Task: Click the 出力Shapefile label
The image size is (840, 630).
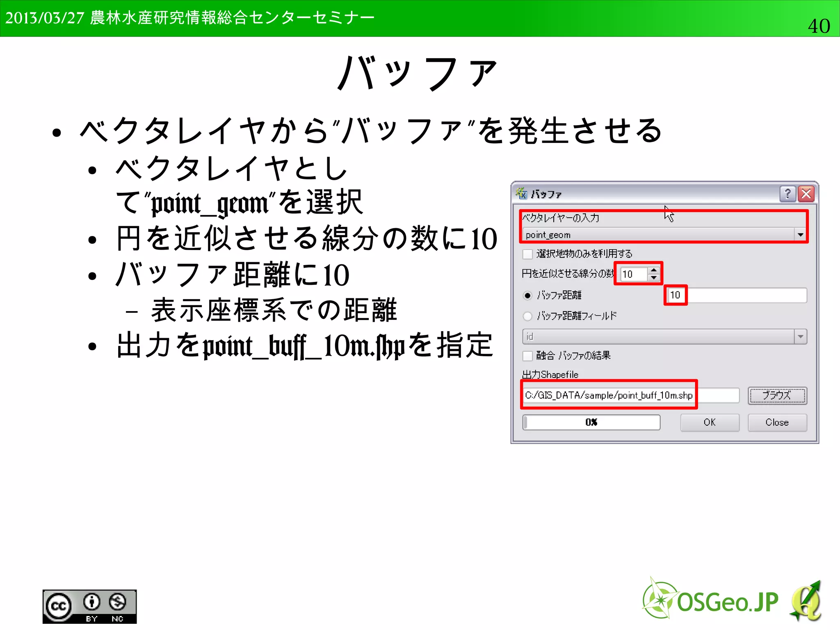Action: click(550, 374)
